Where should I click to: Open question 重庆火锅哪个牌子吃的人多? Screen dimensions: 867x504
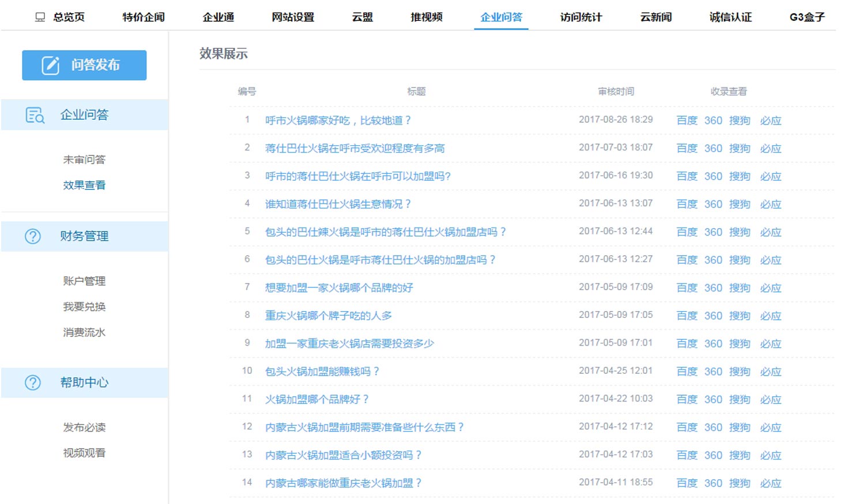tap(329, 316)
